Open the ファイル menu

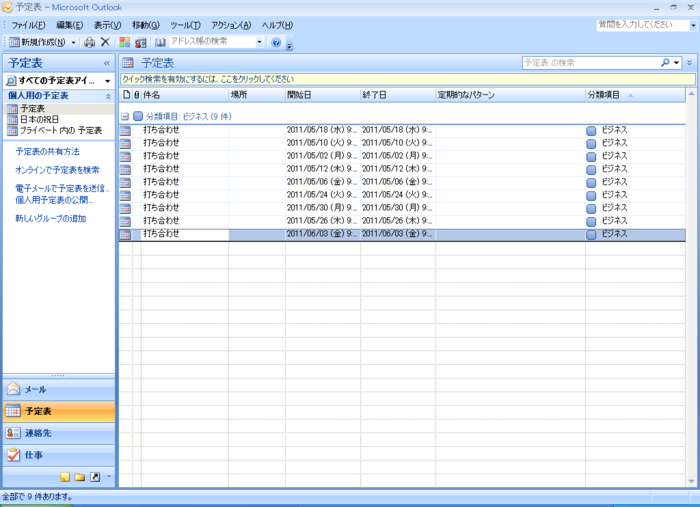coord(28,25)
